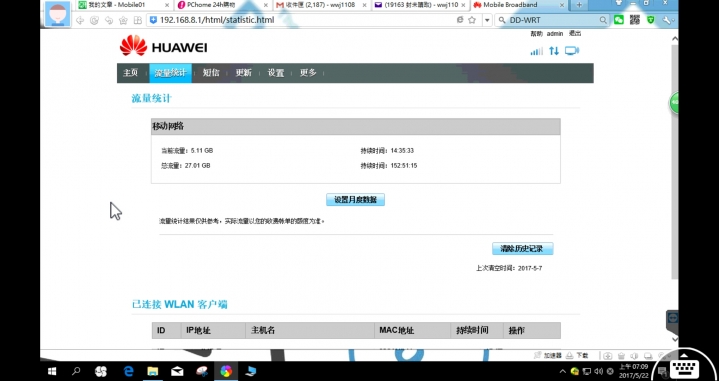Image resolution: width=720 pixels, height=381 pixels.
Task: Open the address bar dropdown arrow
Action: point(487,20)
